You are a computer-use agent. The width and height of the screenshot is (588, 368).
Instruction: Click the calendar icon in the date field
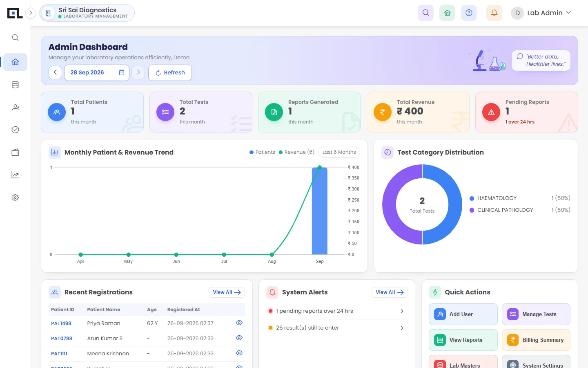[121, 72]
